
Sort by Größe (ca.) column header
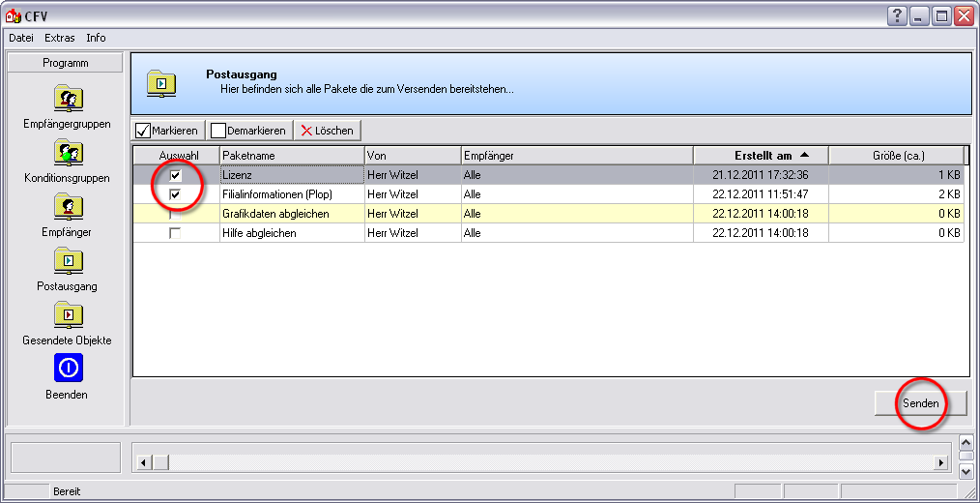tap(896, 156)
